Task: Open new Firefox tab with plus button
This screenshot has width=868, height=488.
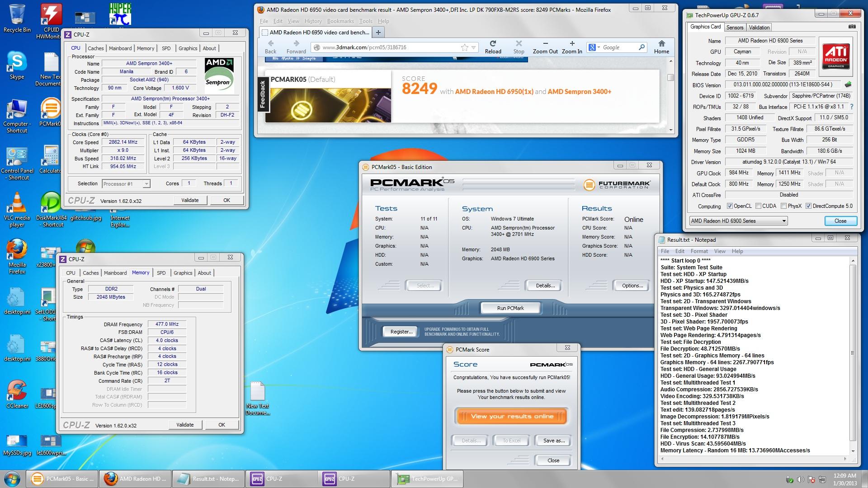Action: click(378, 32)
